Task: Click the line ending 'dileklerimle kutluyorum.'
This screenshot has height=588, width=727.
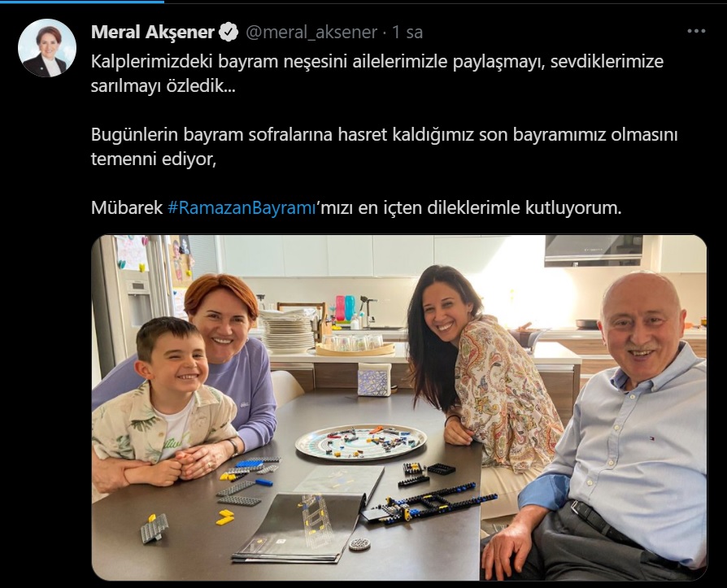Action: [x=356, y=207]
